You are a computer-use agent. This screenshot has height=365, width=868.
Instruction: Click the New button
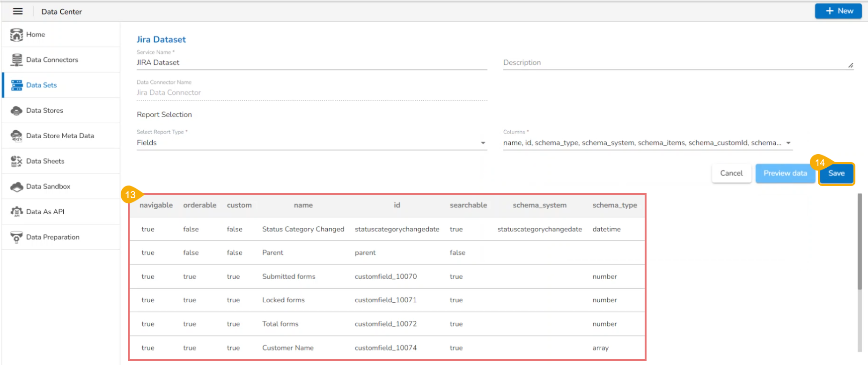coord(838,11)
